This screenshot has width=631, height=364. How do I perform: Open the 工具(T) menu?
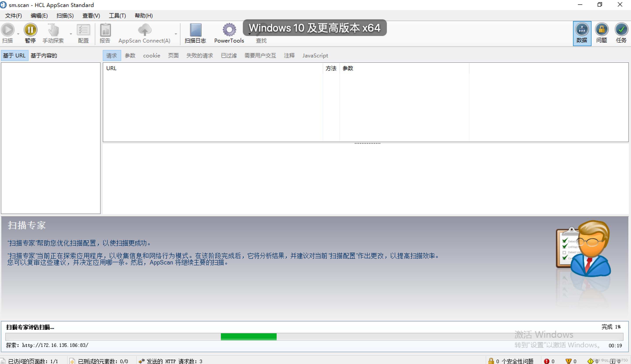(x=117, y=16)
